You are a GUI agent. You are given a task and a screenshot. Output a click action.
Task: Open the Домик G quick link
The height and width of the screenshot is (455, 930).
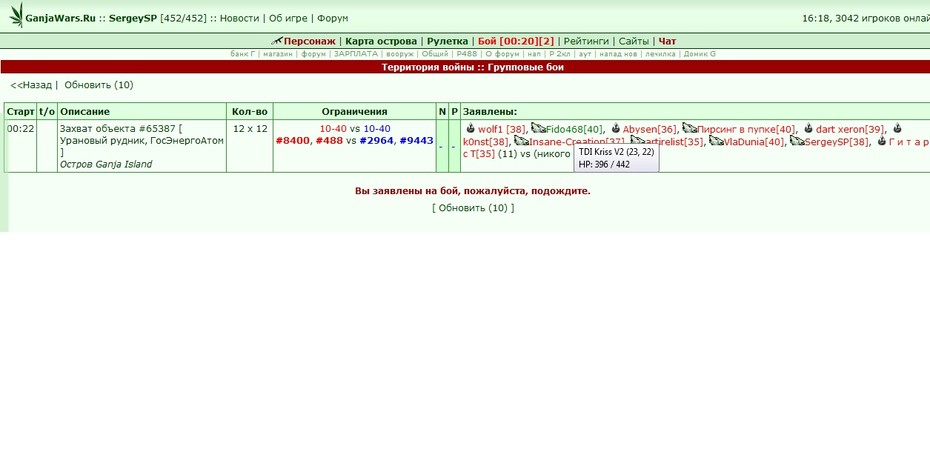700,54
